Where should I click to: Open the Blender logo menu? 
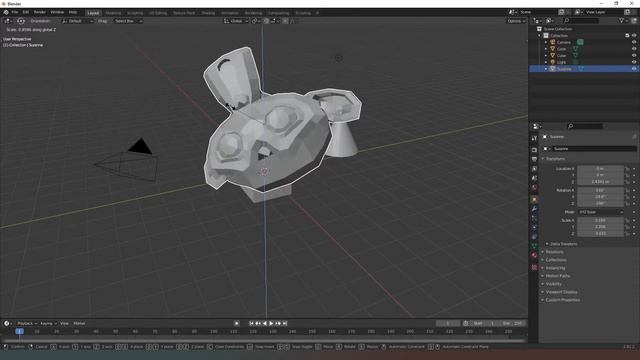click(x=6, y=12)
